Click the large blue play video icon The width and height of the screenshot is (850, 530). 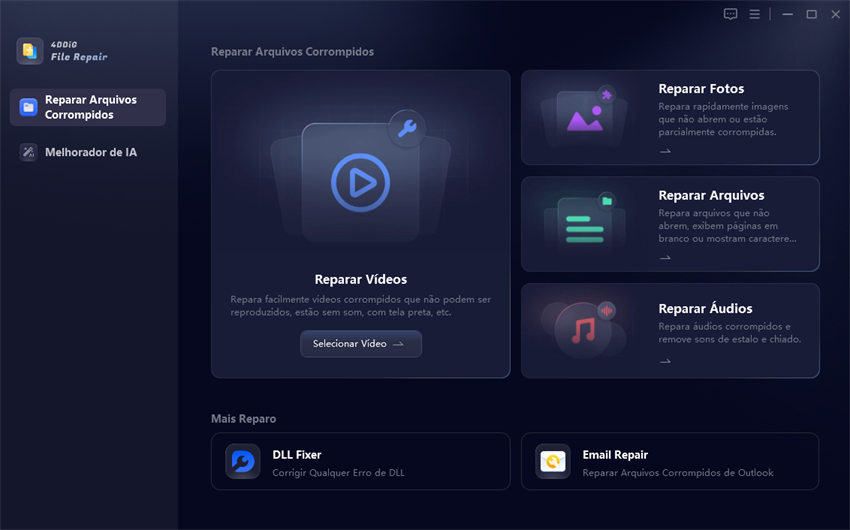click(x=360, y=183)
